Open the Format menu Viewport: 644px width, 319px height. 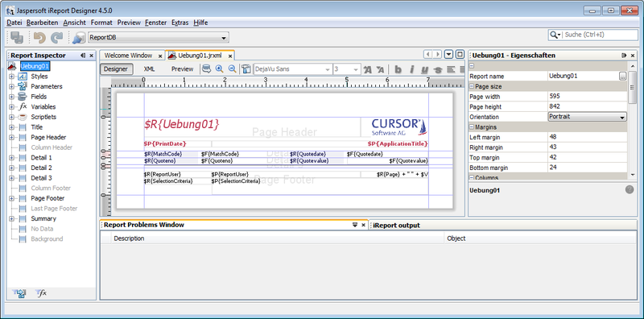101,23
